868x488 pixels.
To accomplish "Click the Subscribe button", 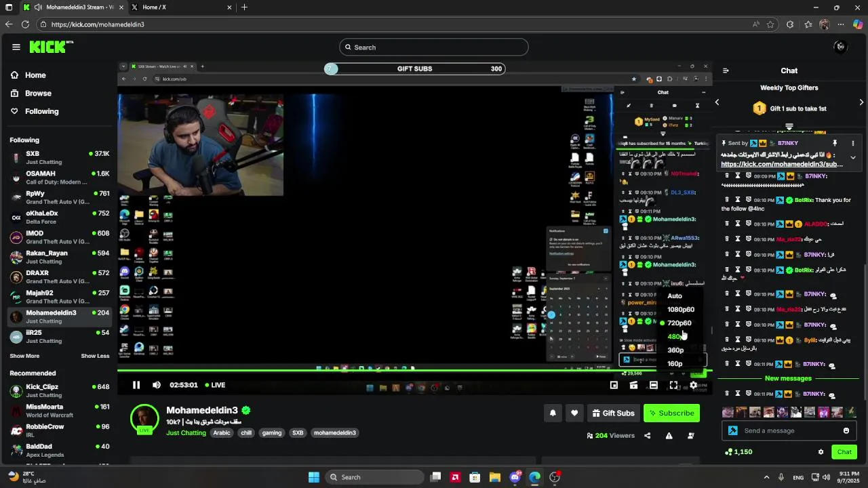I will pos(671,413).
